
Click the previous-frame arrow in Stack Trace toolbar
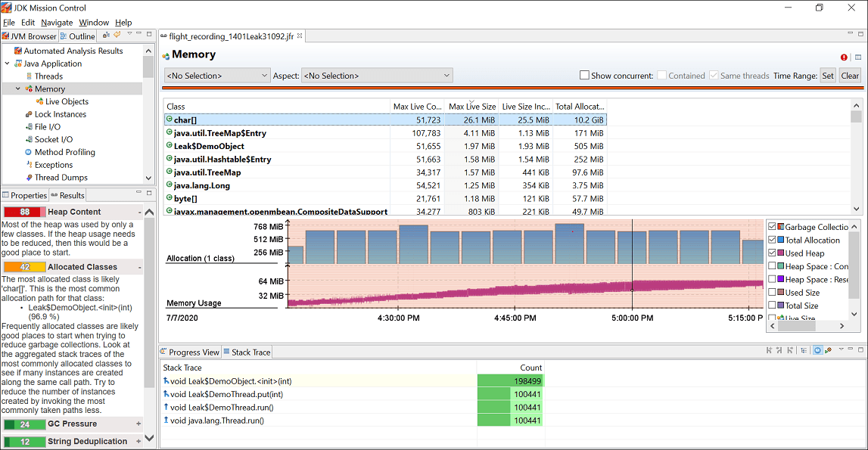(768, 350)
